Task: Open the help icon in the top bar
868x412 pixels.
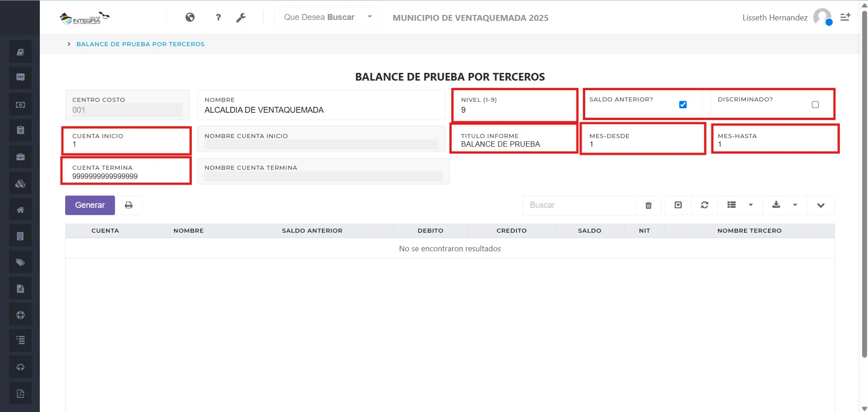Action: point(218,17)
